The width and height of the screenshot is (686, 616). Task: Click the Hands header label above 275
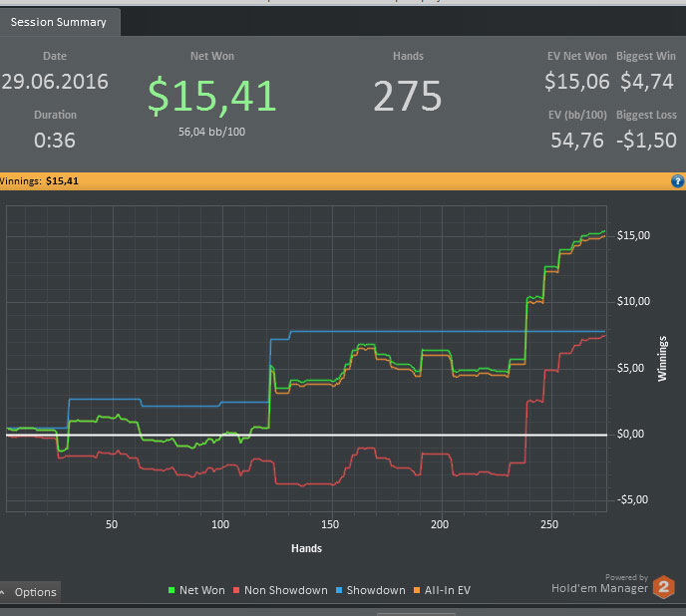pyautogui.click(x=408, y=56)
